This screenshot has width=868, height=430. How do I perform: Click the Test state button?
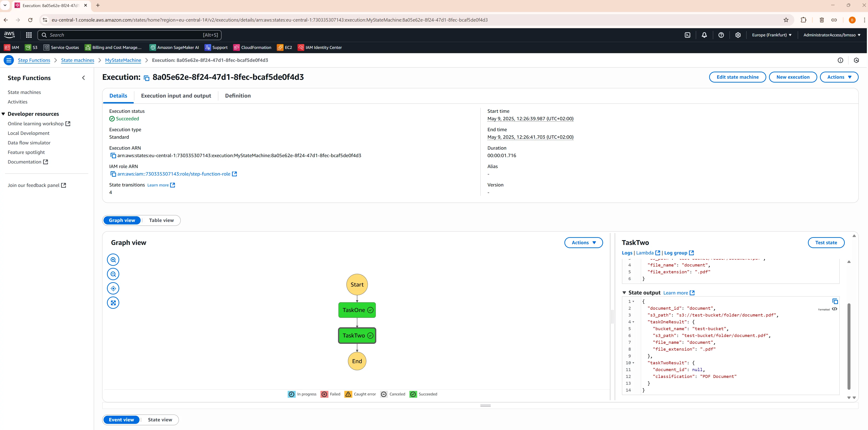pos(826,242)
